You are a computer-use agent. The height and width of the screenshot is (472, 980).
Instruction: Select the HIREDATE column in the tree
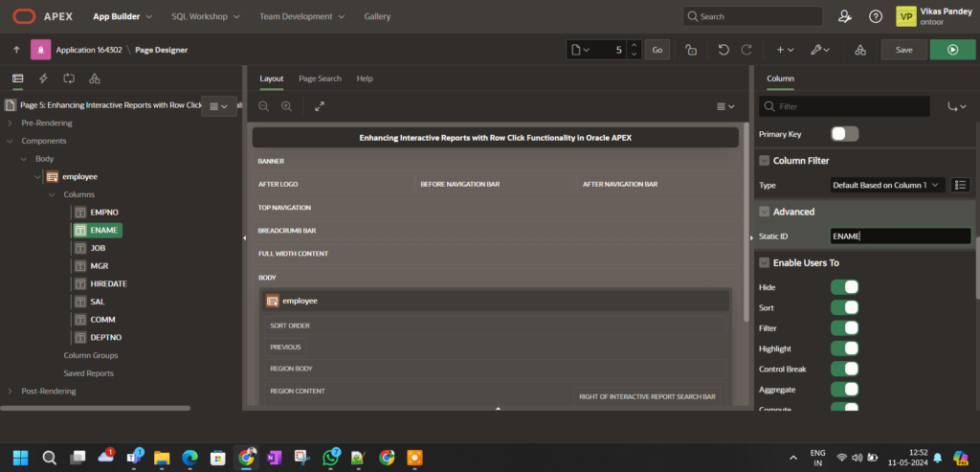click(x=108, y=284)
